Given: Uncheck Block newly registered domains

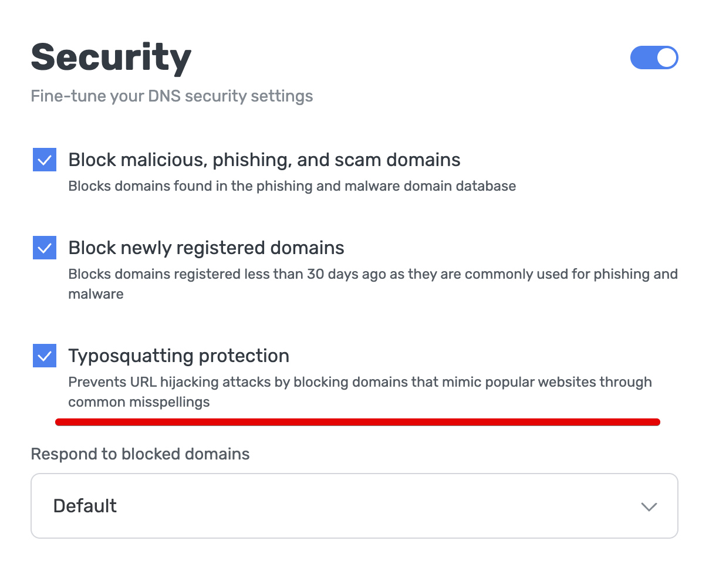Looking at the screenshot, I should pyautogui.click(x=44, y=248).
